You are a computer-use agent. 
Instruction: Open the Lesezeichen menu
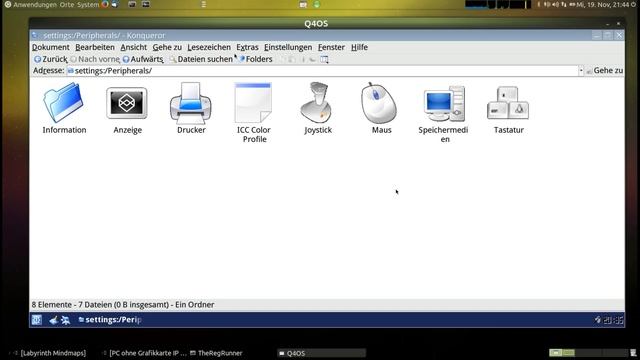[209, 47]
